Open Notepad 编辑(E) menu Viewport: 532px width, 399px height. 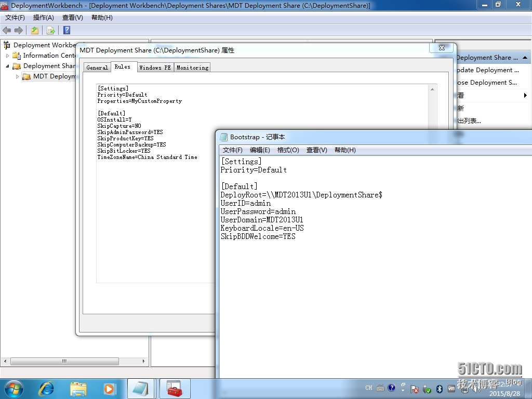pos(260,150)
